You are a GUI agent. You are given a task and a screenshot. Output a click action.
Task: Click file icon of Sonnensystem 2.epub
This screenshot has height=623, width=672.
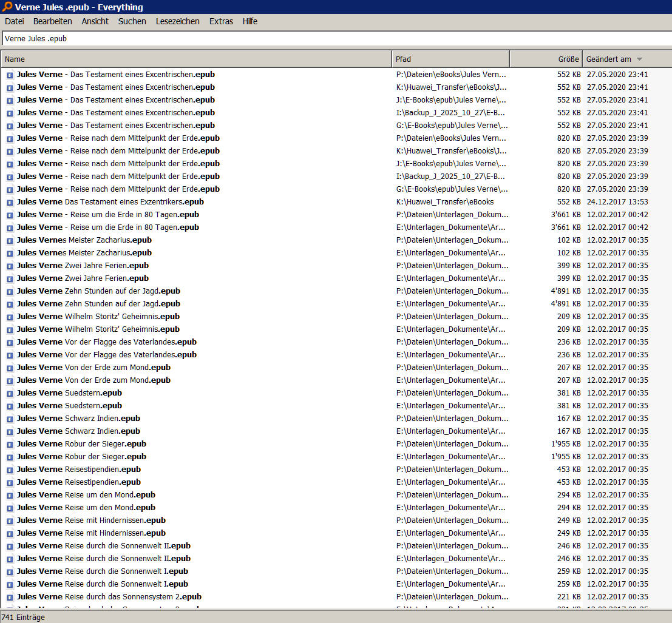(x=10, y=598)
